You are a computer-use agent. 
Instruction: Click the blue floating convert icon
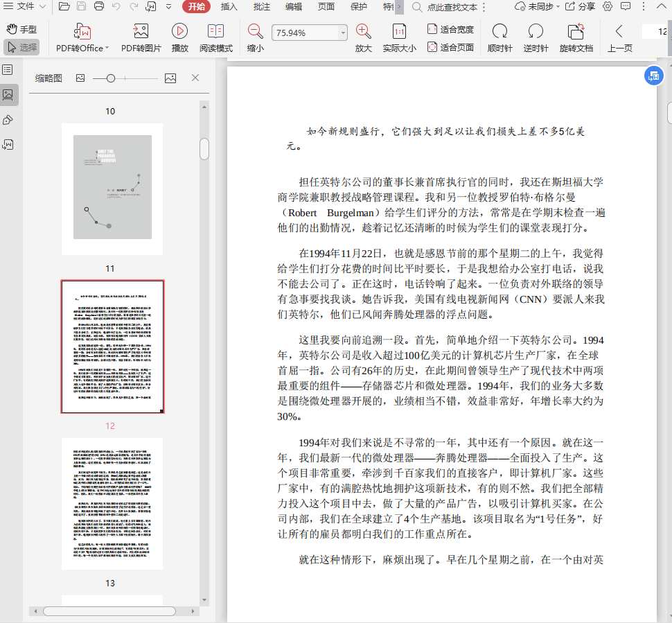653,76
